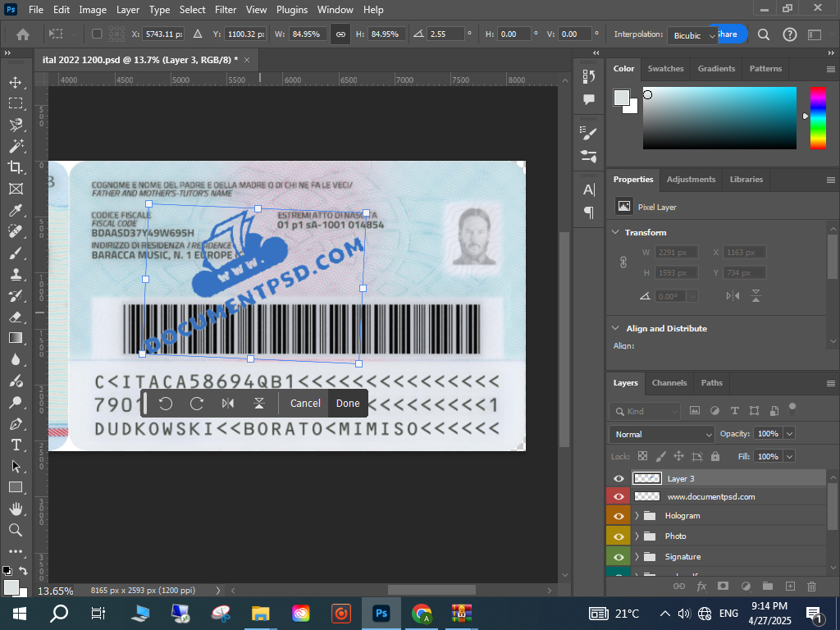Open the Fill slider dropdown arrow
This screenshot has height=630, width=840.
click(789, 456)
